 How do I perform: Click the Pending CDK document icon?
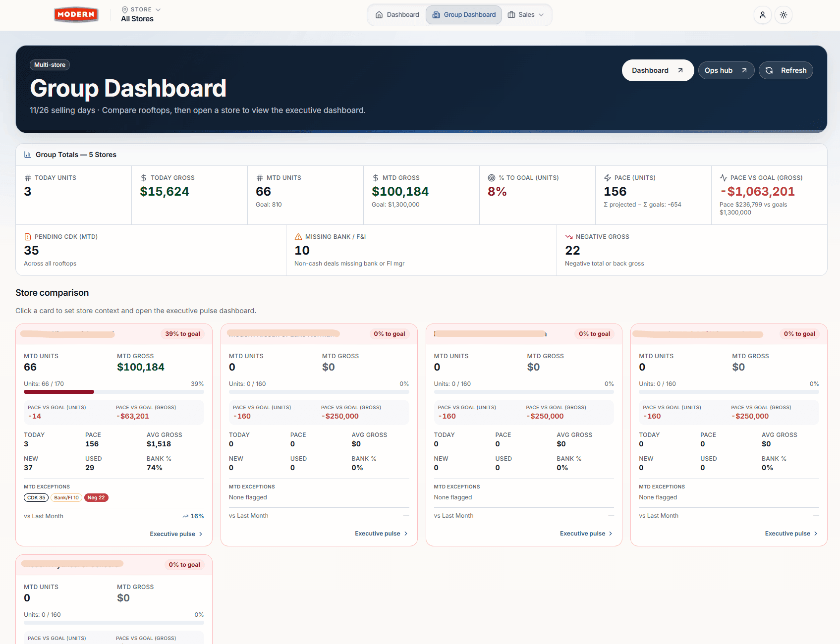[x=28, y=237]
